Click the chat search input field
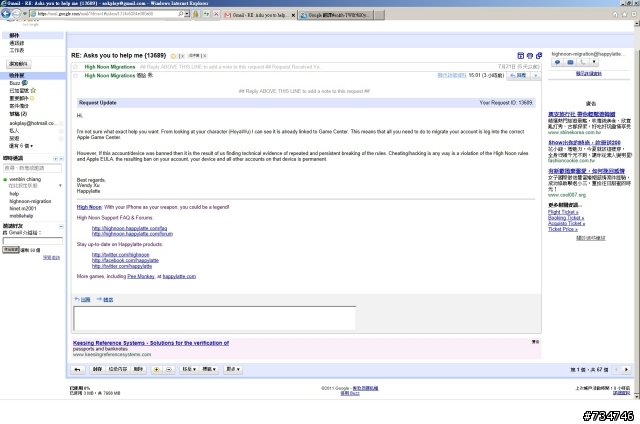Image resolution: width=640 pixels, height=424 pixels. click(32, 168)
